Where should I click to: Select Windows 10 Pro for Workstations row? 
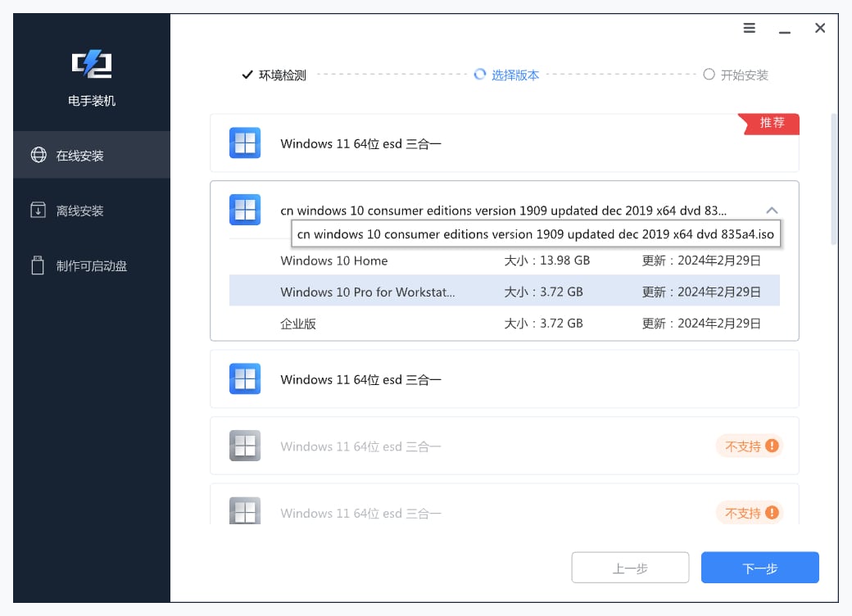[504, 292]
